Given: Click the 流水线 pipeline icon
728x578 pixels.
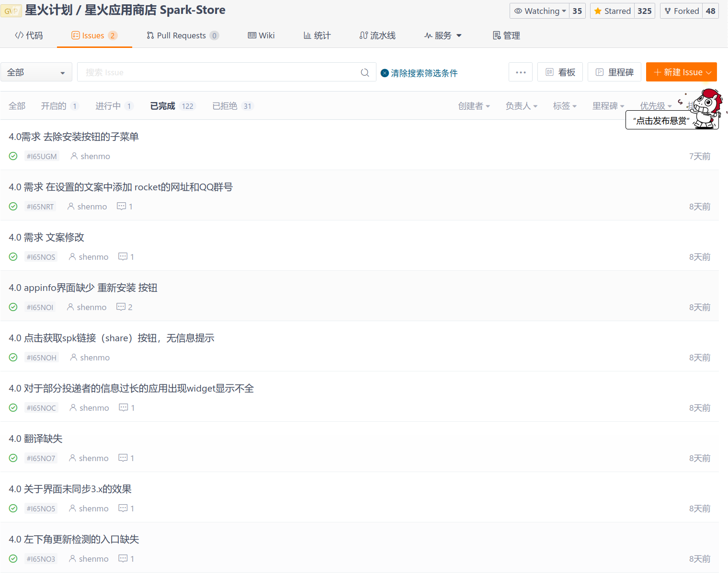Looking at the screenshot, I should [363, 35].
